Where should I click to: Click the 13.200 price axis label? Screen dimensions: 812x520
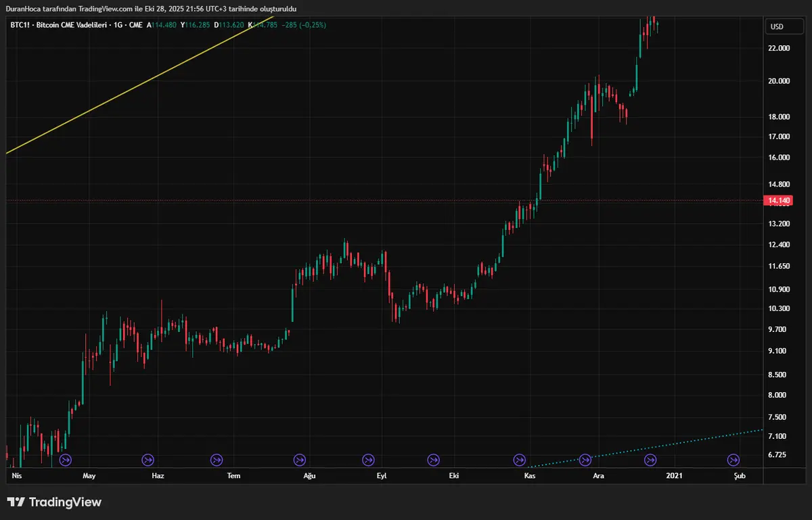pos(779,223)
